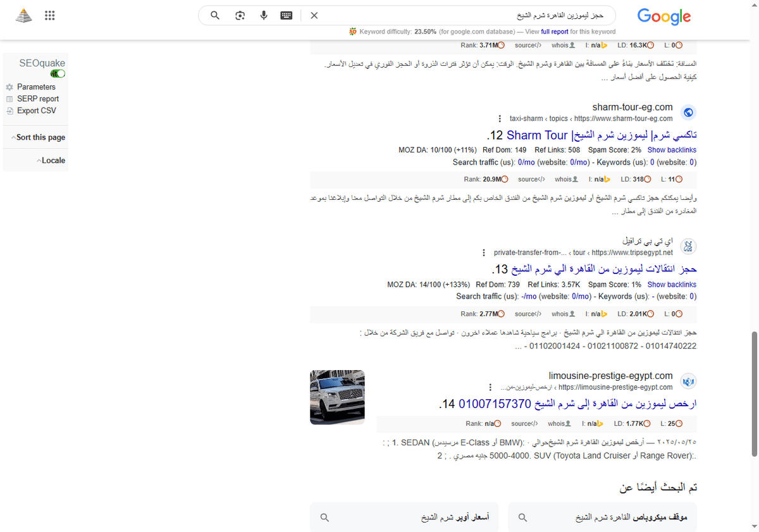Click the Lincoln SUV thumbnail on the limousine result
Viewport: 759px width, 532px height.
click(336, 398)
